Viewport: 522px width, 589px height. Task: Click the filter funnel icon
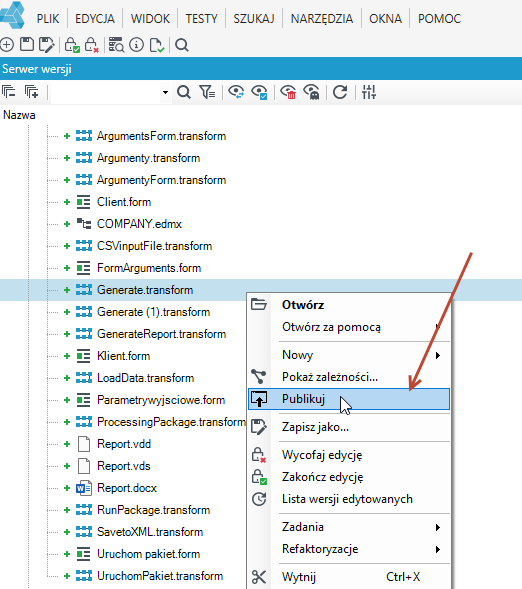(207, 92)
